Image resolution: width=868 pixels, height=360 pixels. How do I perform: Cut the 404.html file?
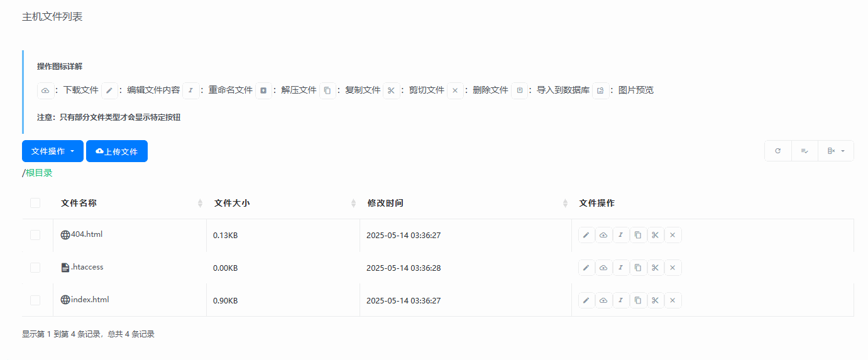pos(656,235)
